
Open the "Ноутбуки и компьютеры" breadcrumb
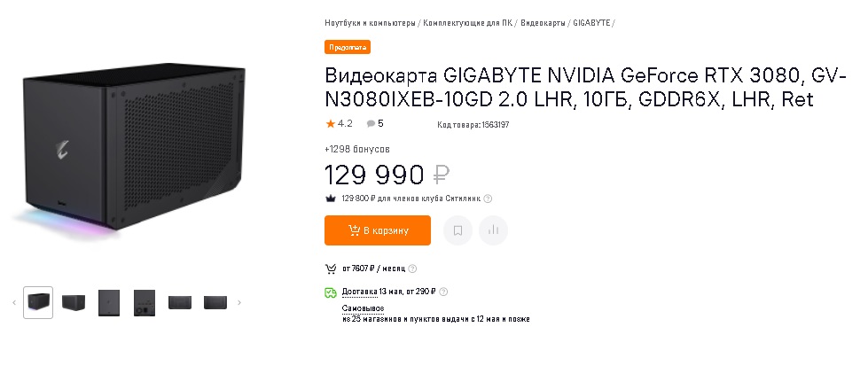pyautogui.click(x=371, y=23)
